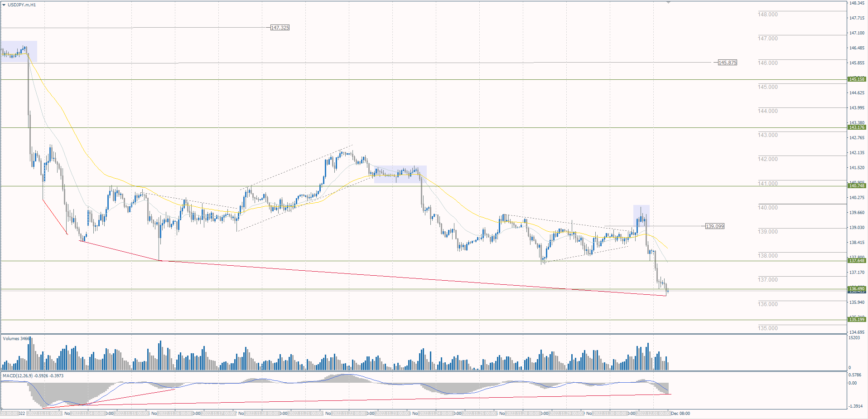Click the 139.660 price axis value
Screen dimensions: 868x419
tap(856, 213)
